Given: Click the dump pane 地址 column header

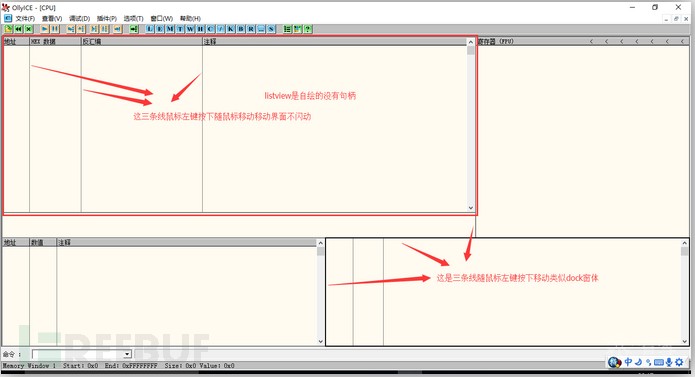Looking at the screenshot, I should click(x=16, y=242).
